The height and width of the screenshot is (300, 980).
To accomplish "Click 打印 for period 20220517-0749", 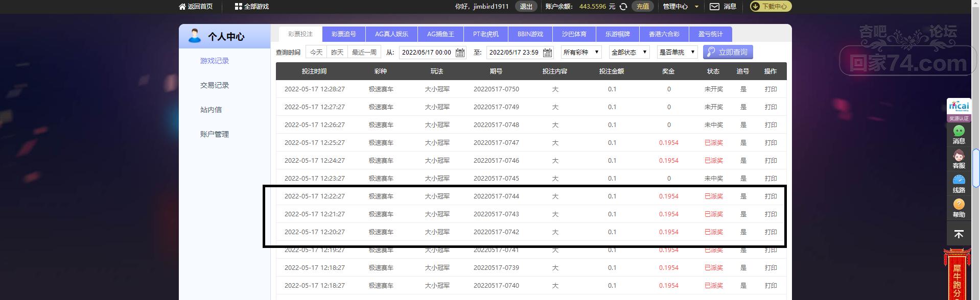I will 771,107.
